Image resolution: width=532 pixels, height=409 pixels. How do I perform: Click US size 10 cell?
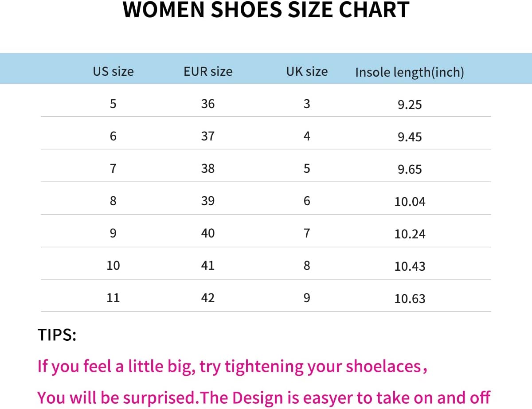pyautogui.click(x=113, y=265)
